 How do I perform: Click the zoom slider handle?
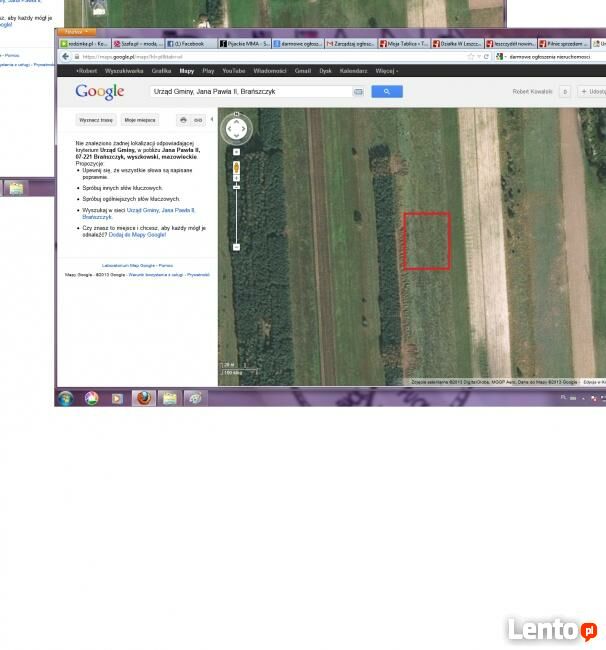(236, 187)
